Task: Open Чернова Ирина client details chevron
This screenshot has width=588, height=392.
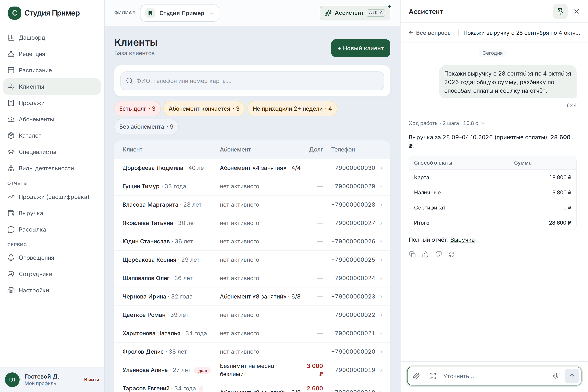Action: pos(381,296)
